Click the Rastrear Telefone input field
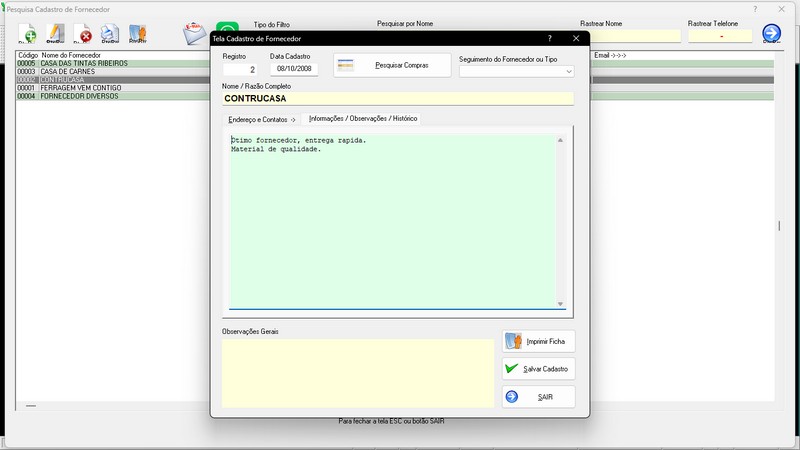 tap(720, 36)
